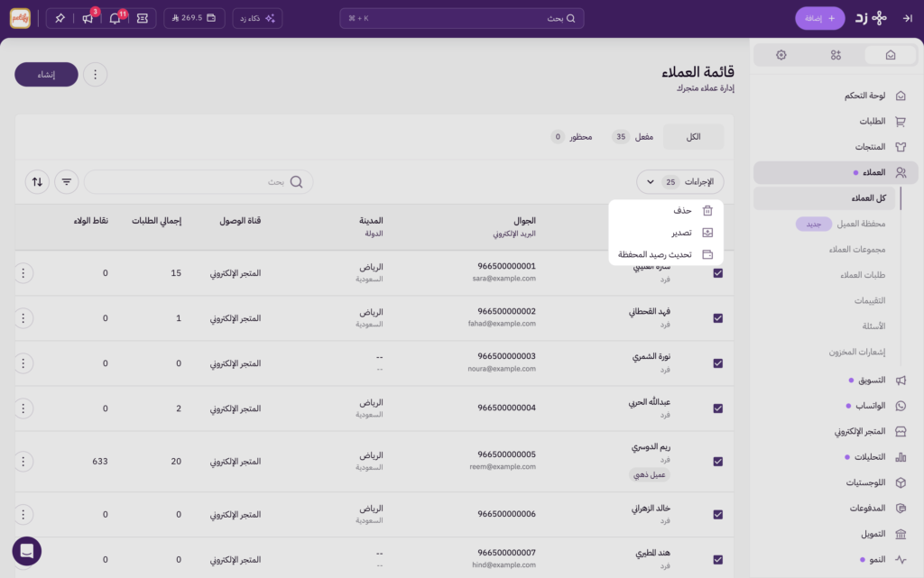Uncheck خالد الزهراني row checkbox

pyautogui.click(x=717, y=515)
